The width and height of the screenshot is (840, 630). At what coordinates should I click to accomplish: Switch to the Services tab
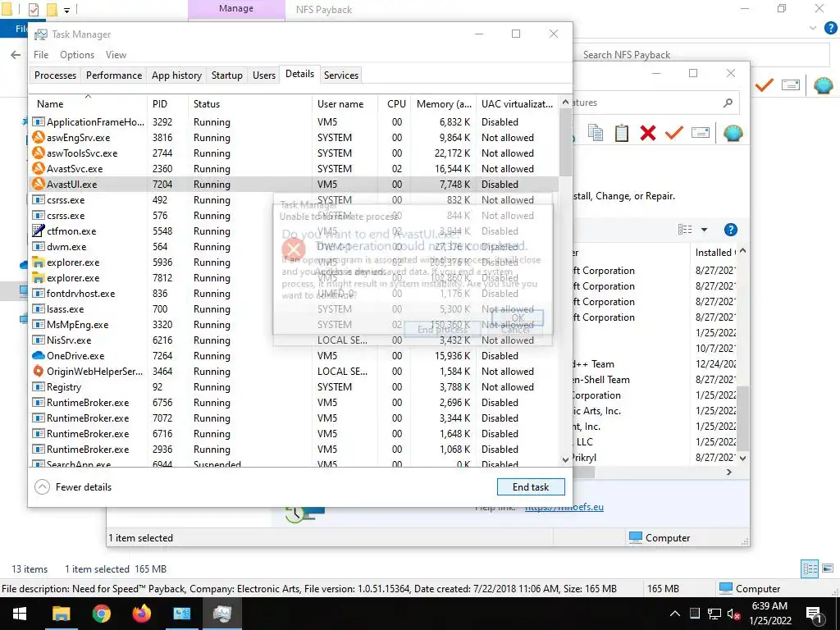[340, 75]
